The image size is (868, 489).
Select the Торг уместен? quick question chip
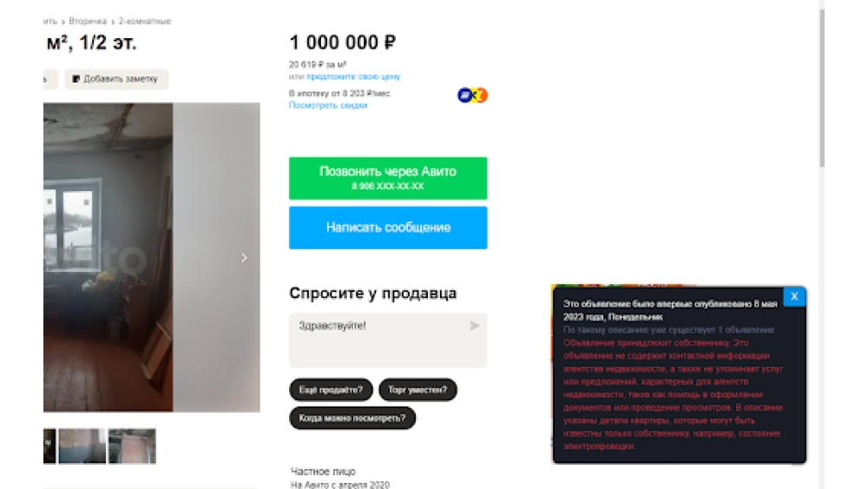pos(418,390)
